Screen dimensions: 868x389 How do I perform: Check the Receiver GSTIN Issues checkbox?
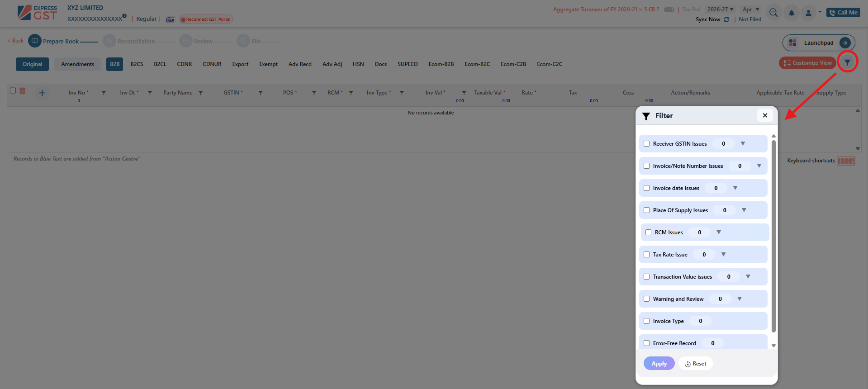pos(647,144)
